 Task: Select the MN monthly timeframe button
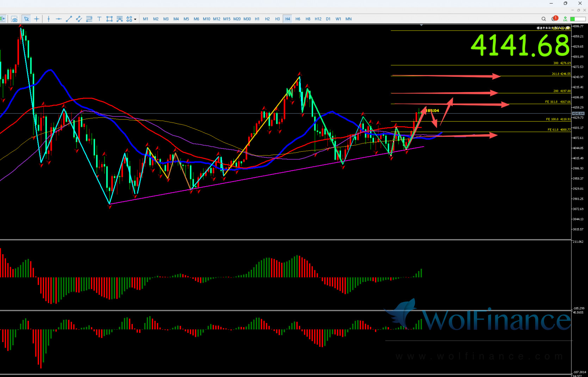point(348,19)
